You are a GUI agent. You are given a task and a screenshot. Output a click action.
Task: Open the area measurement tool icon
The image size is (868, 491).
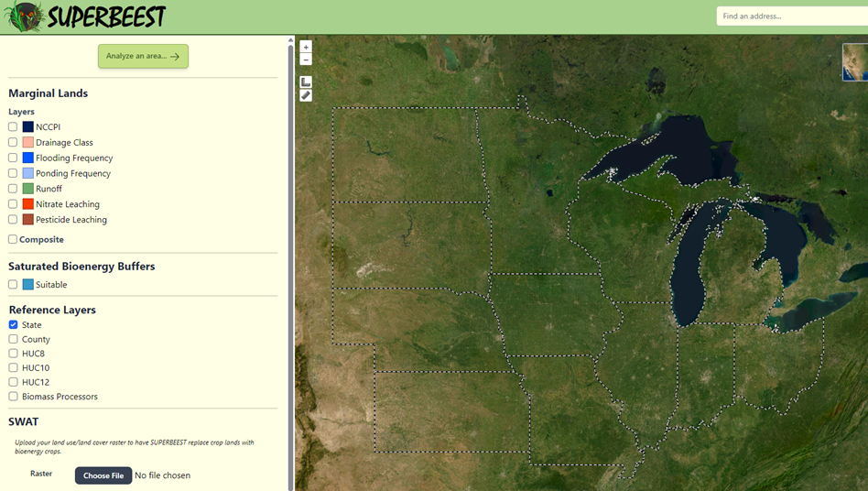pyautogui.click(x=306, y=82)
